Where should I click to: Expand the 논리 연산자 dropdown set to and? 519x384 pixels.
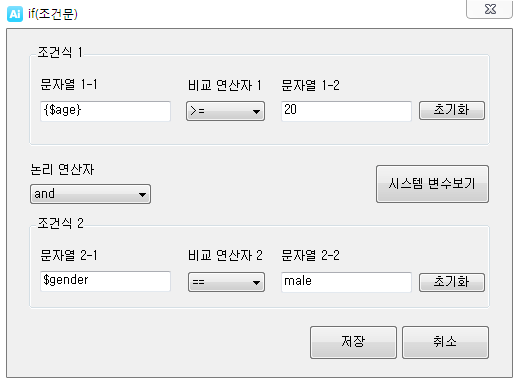coord(90,194)
